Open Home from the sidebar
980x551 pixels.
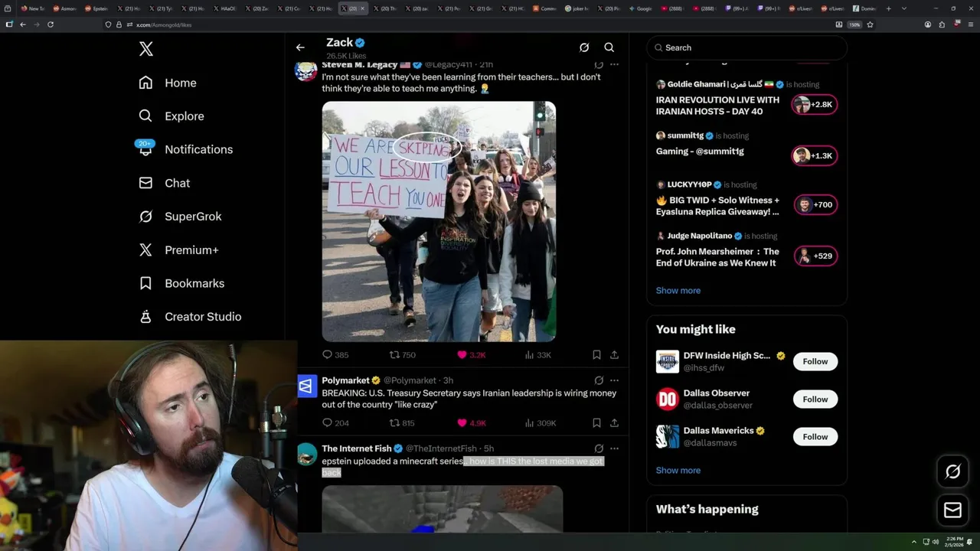pos(168,83)
